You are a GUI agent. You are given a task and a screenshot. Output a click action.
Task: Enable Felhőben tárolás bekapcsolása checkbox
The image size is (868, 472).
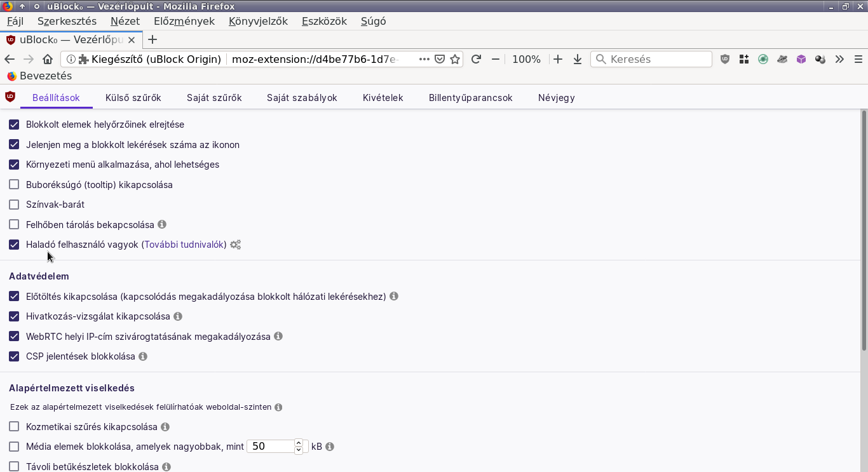pyautogui.click(x=14, y=224)
